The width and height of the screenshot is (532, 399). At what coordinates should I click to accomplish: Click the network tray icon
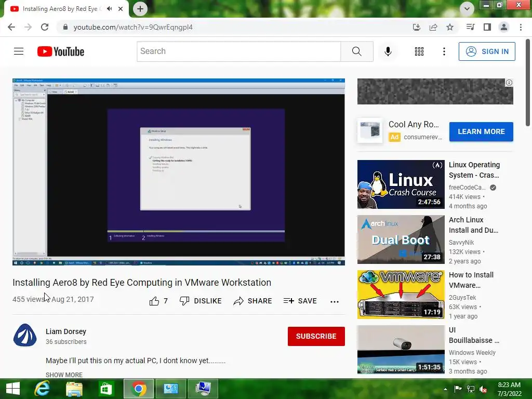471,389
